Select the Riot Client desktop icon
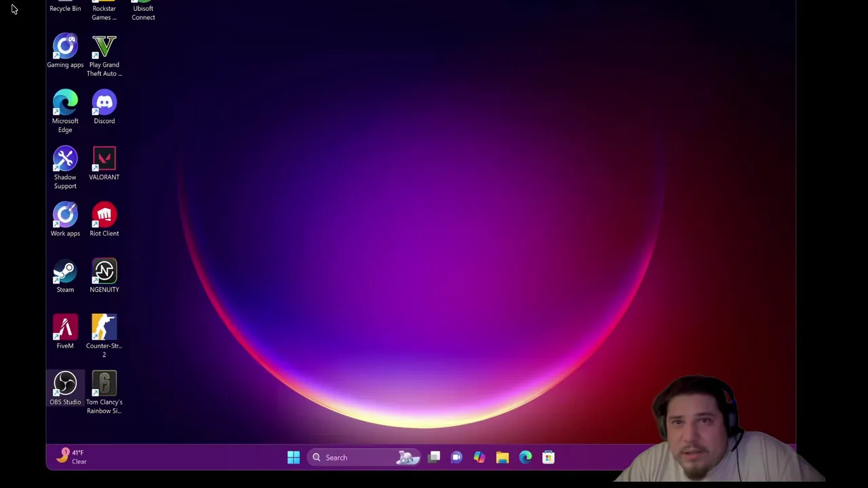Screen dimensions: 868x488 pos(104,220)
